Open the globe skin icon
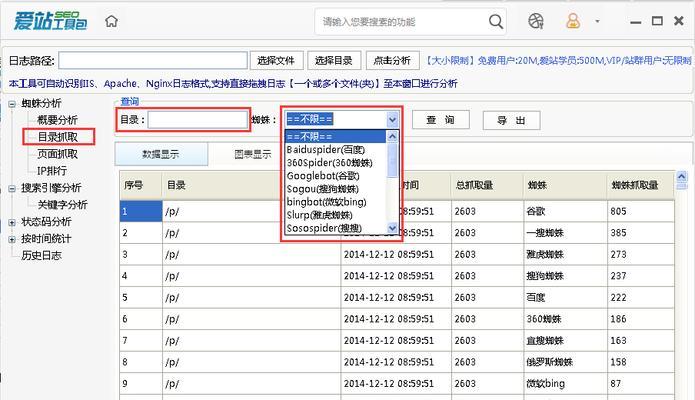 (535, 21)
